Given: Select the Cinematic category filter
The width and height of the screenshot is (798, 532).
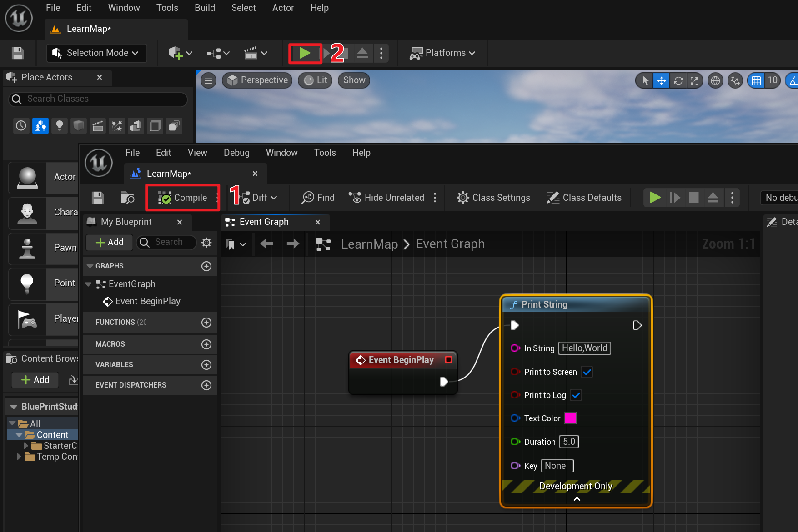Looking at the screenshot, I should pos(98,126).
